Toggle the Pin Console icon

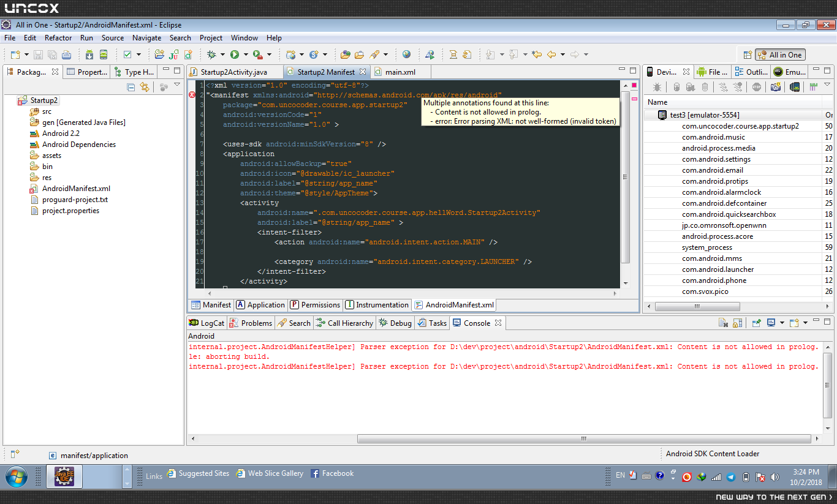757,323
